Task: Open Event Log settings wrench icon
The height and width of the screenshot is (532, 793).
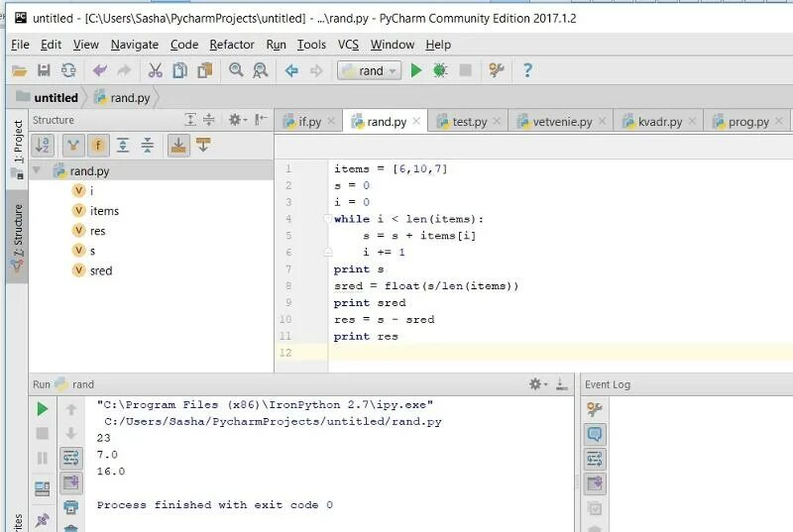Action: 595,409
